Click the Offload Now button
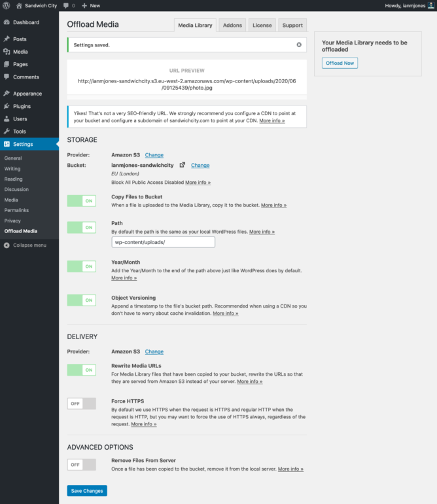This screenshot has height=504, width=437. click(x=340, y=63)
